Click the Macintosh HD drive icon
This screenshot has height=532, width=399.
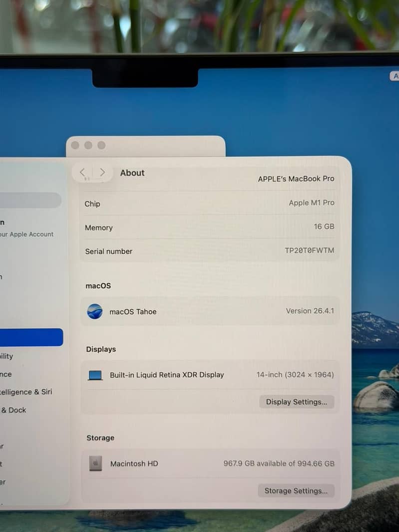point(95,463)
